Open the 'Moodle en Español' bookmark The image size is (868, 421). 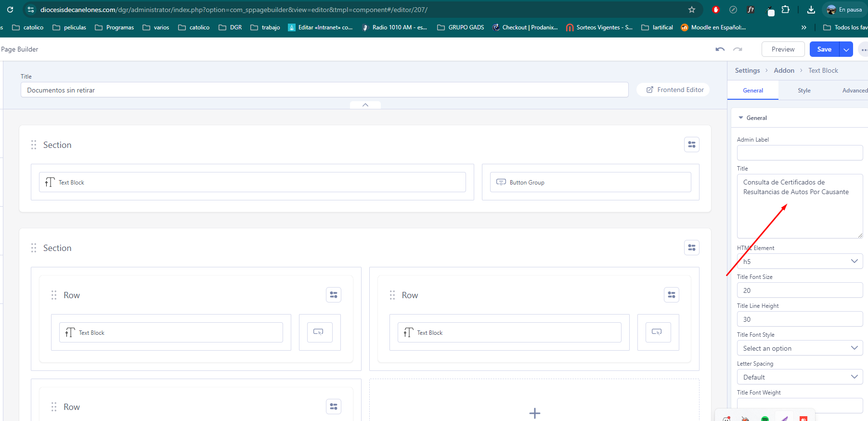coord(713,27)
